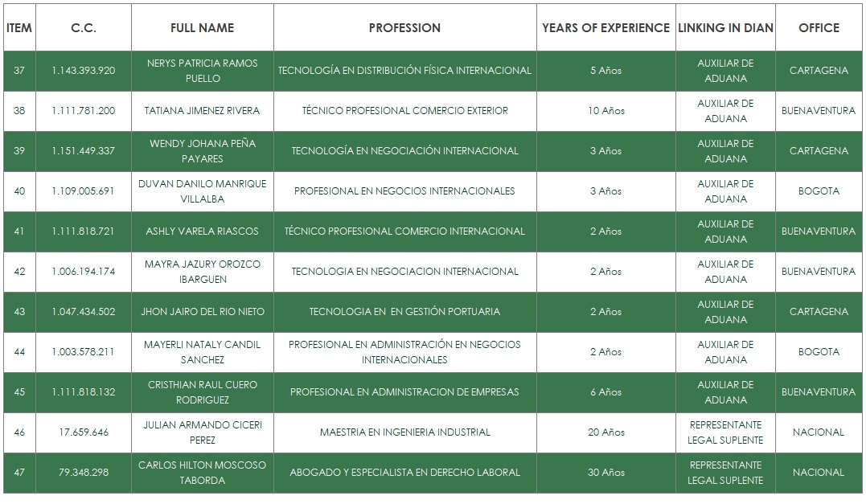This screenshot has height=504, width=866.
Task: Click the OFFICE column header
Action: [x=819, y=27]
